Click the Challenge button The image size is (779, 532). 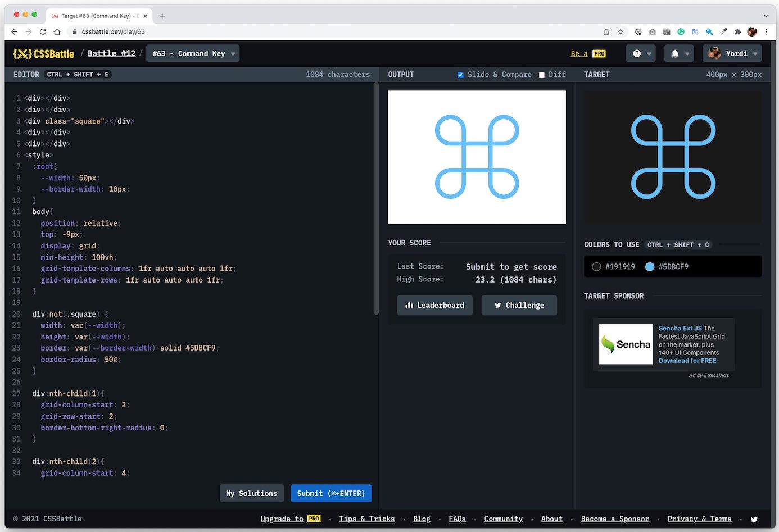(519, 305)
